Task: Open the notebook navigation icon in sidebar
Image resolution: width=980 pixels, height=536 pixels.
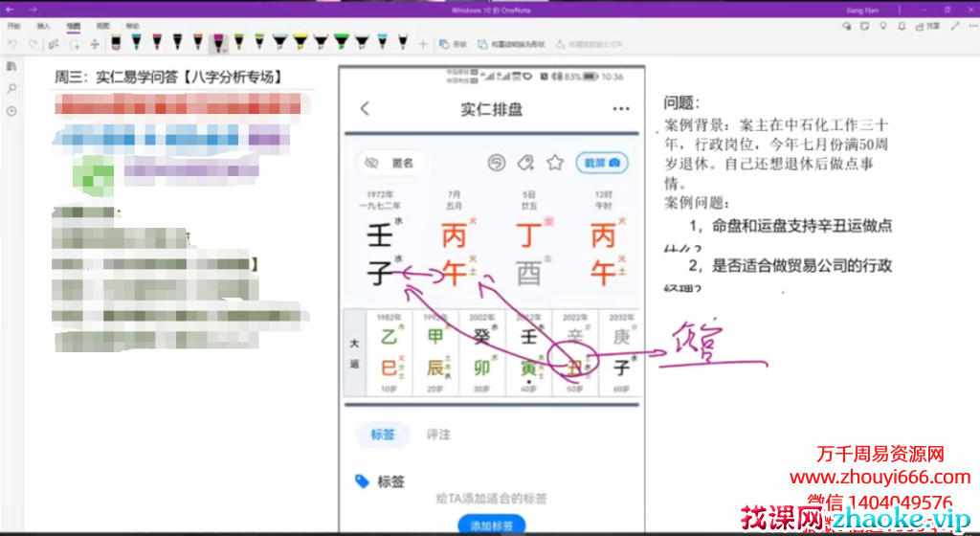Action: coord(11,67)
